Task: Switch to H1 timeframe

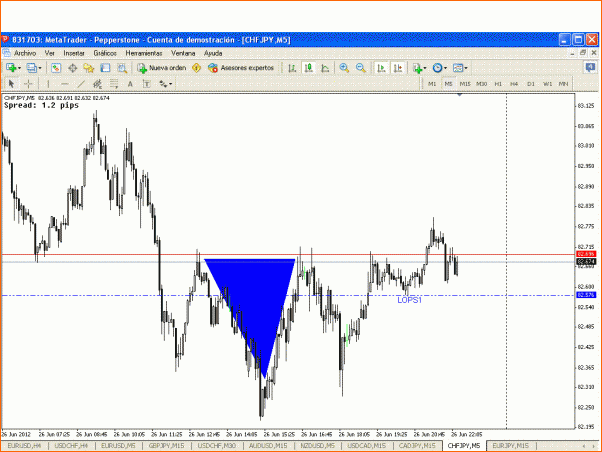Action: (x=498, y=84)
